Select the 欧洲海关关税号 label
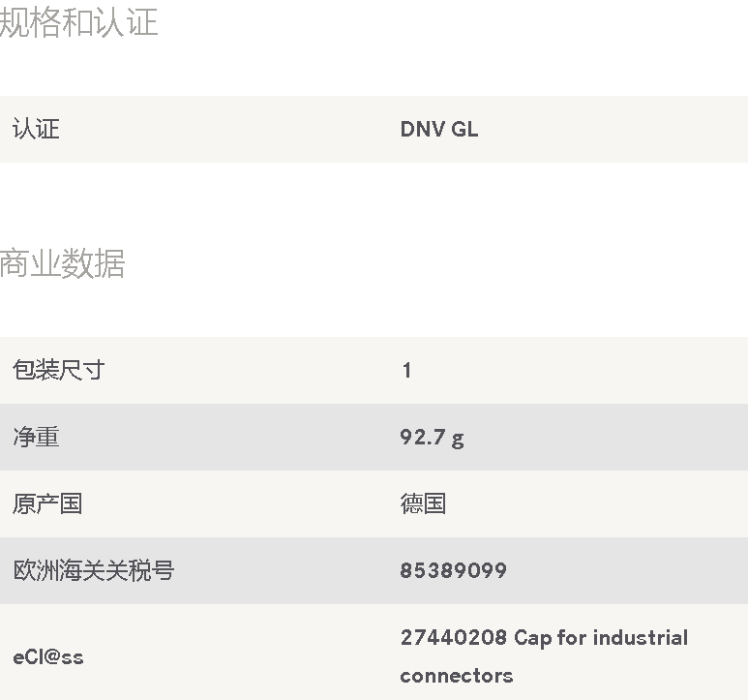Screen dimensions: 748x700 click(x=94, y=570)
